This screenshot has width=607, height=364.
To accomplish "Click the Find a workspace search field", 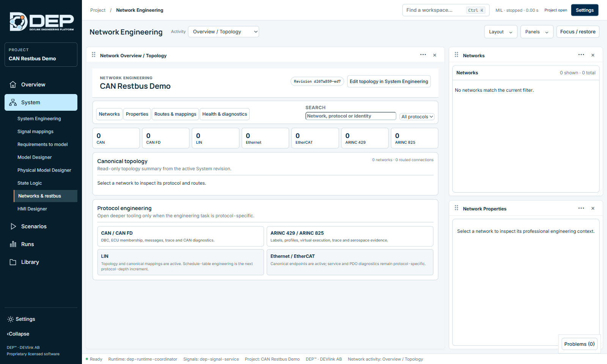I will 446,10.
